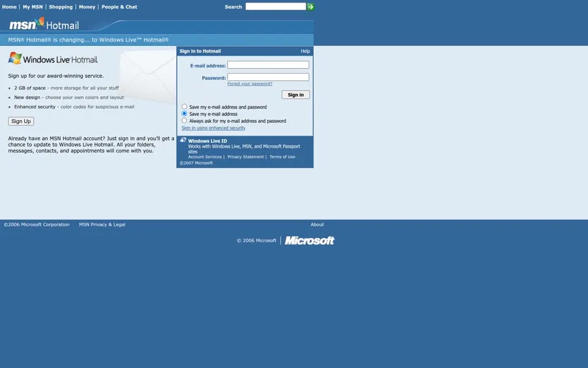The height and width of the screenshot is (368, 588).
Task: Open the Shopping section
Action: pos(61,7)
